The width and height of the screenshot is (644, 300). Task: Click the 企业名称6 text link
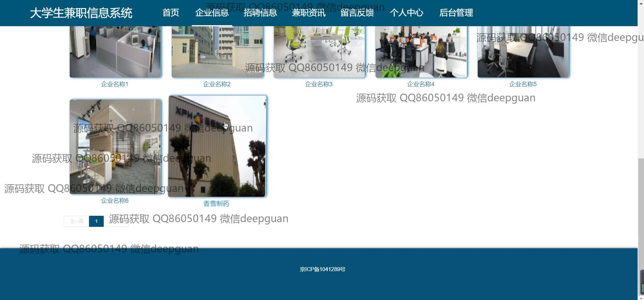pyautogui.click(x=114, y=201)
